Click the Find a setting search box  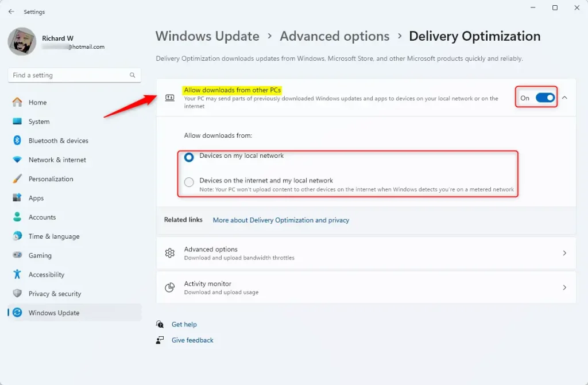(x=74, y=75)
